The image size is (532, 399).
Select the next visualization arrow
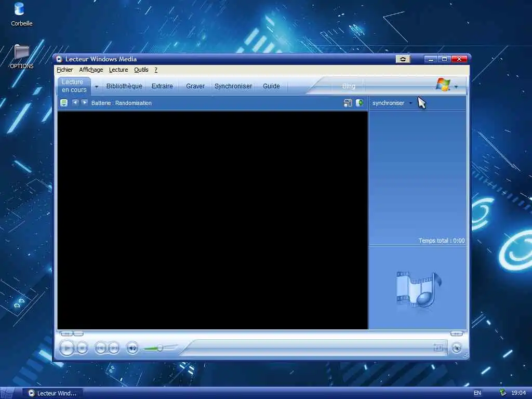click(85, 102)
